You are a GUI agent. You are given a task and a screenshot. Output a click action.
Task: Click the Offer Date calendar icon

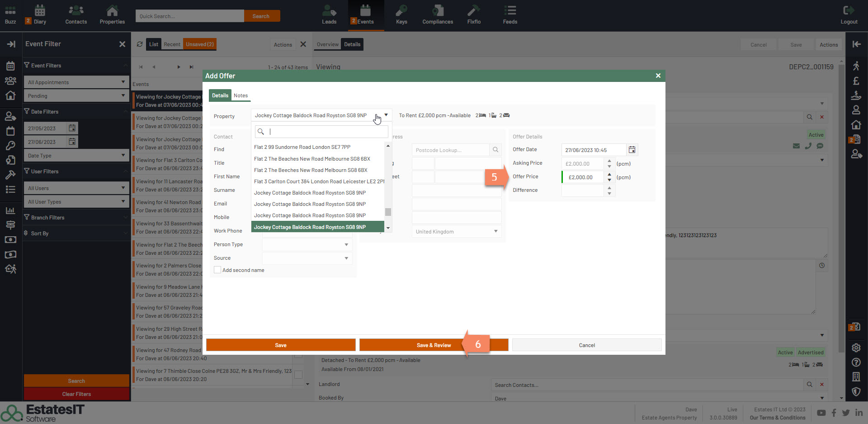(632, 150)
